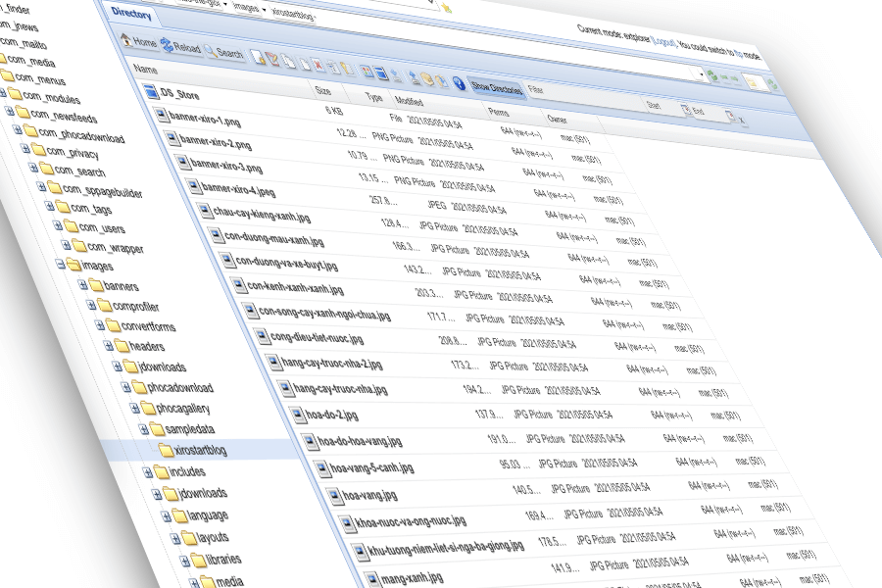The width and height of the screenshot is (882, 588).
Task: Open the images breadcrumb dropdown
Action: tap(264, 10)
